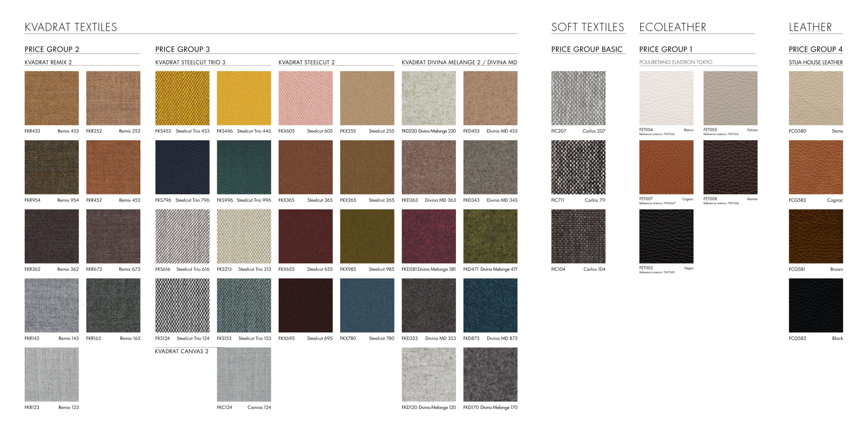Click the Blanco FET004 ecoleather swatch
868x433 pixels.
pos(666,98)
